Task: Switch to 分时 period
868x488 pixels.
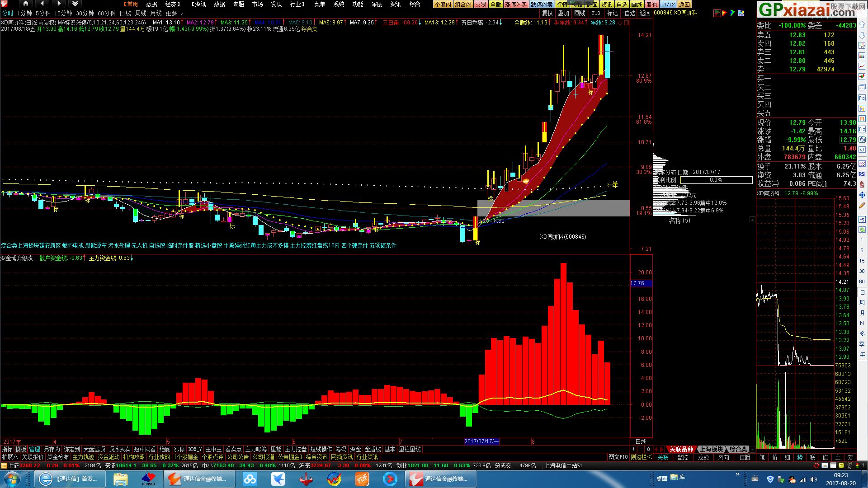Action: pos(8,13)
